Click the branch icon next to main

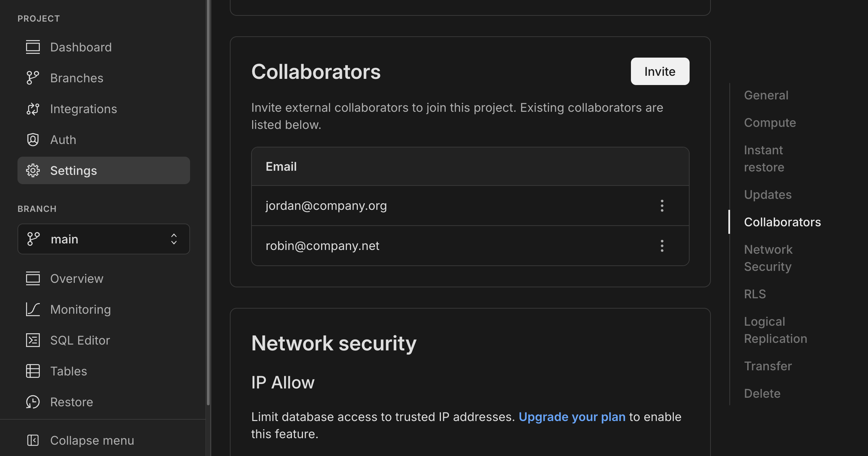pyautogui.click(x=33, y=239)
